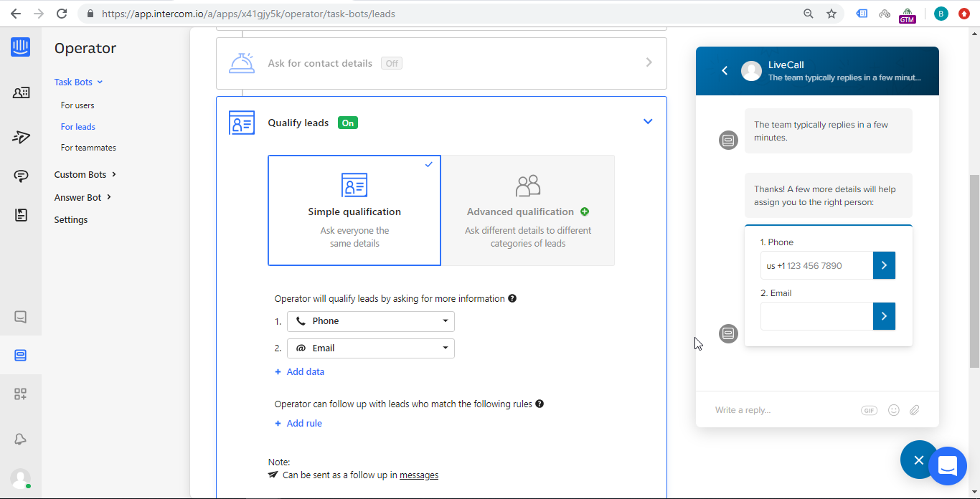
Task: Expand the Custom Bots menu
Action: 85,174
